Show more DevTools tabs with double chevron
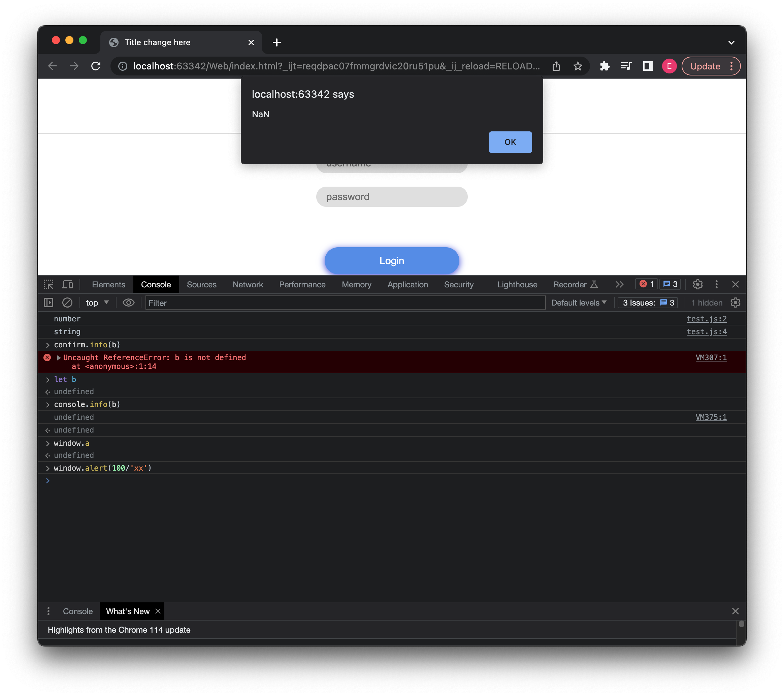This screenshot has width=784, height=696. tap(619, 284)
